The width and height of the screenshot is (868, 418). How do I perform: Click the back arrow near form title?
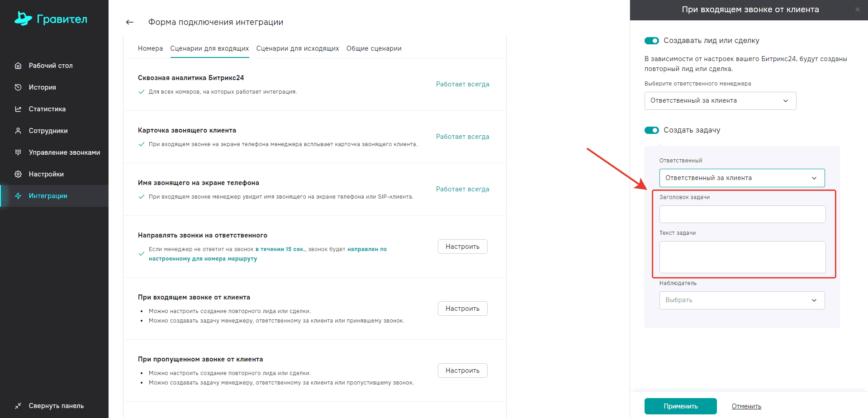point(130,22)
